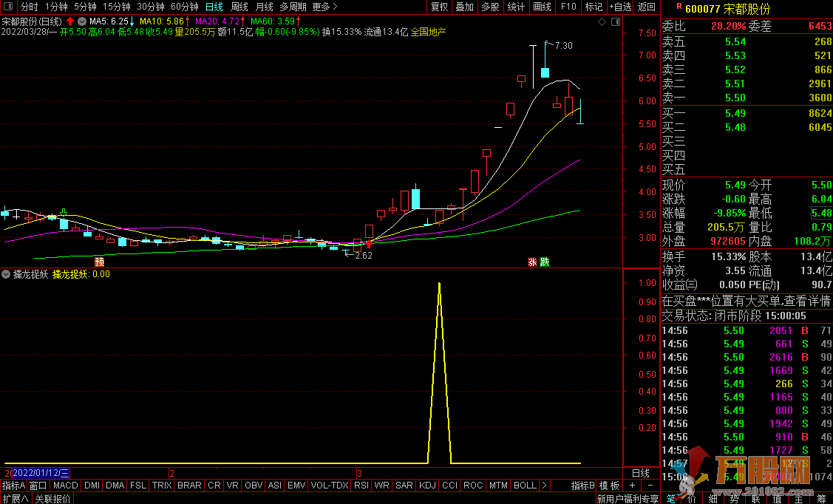Viewport: 833px width, 504px height.
Task: Select the TRIX indicator
Action: pyautogui.click(x=161, y=486)
